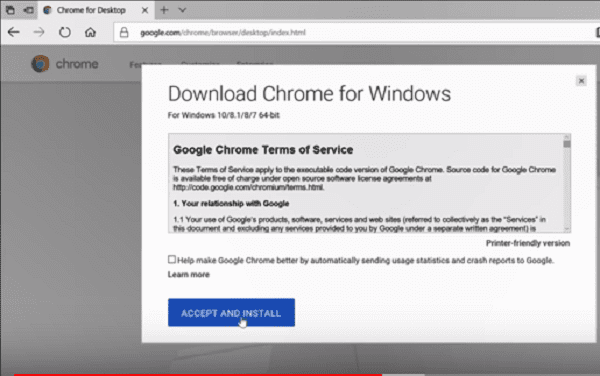Click the padlock site security icon

point(124,32)
